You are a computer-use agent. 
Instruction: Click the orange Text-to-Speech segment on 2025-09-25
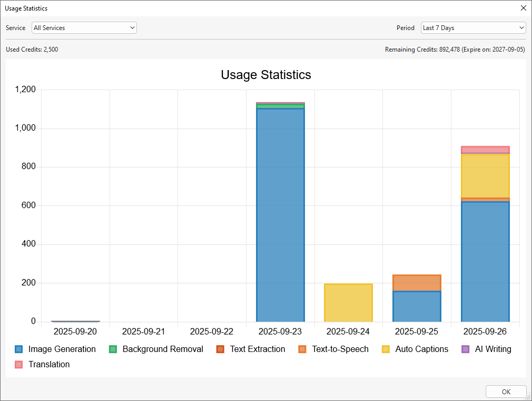[x=417, y=283]
